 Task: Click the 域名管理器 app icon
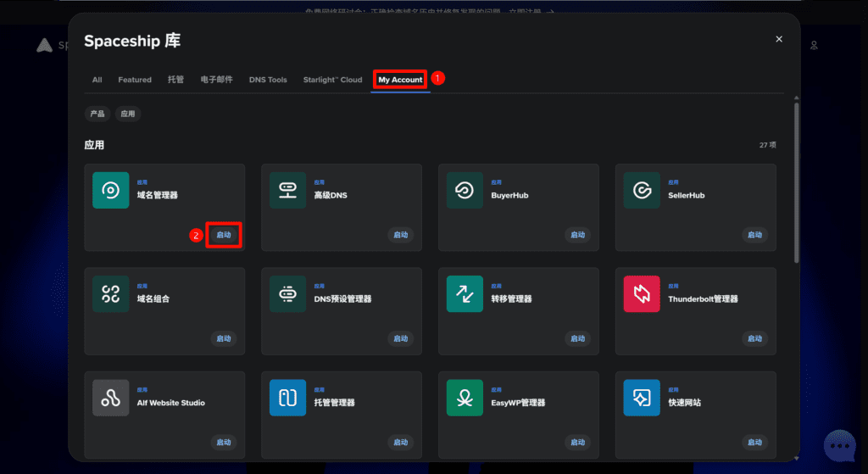click(x=111, y=190)
